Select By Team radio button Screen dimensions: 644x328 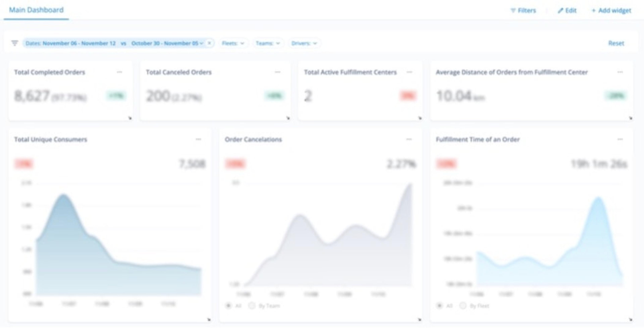point(252,306)
